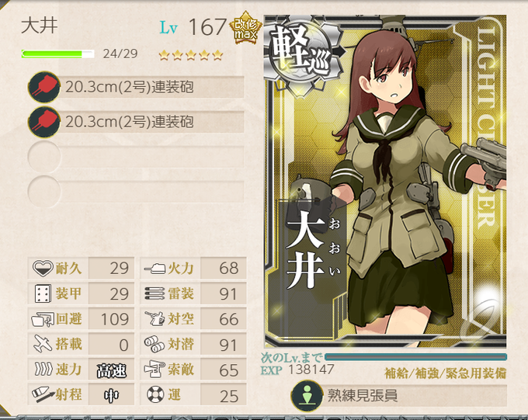Click the 大井 character card portrait
The height and width of the screenshot is (420, 528).
(385, 182)
